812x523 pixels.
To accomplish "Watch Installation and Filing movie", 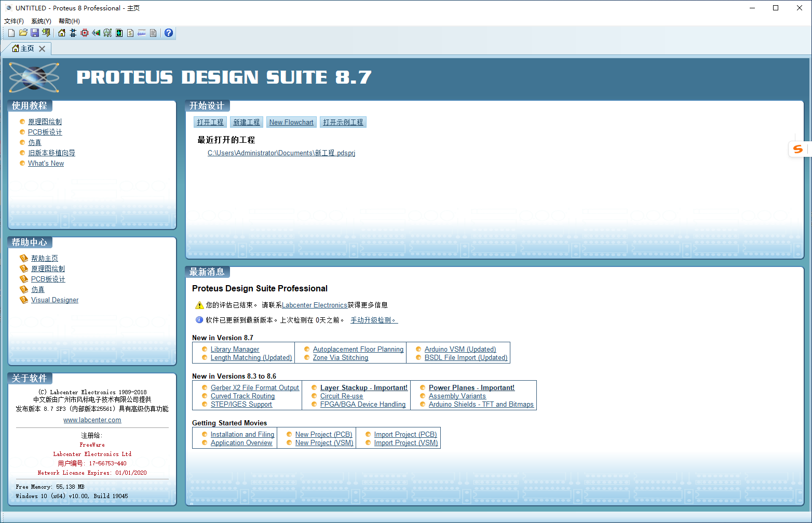I will (242, 435).
